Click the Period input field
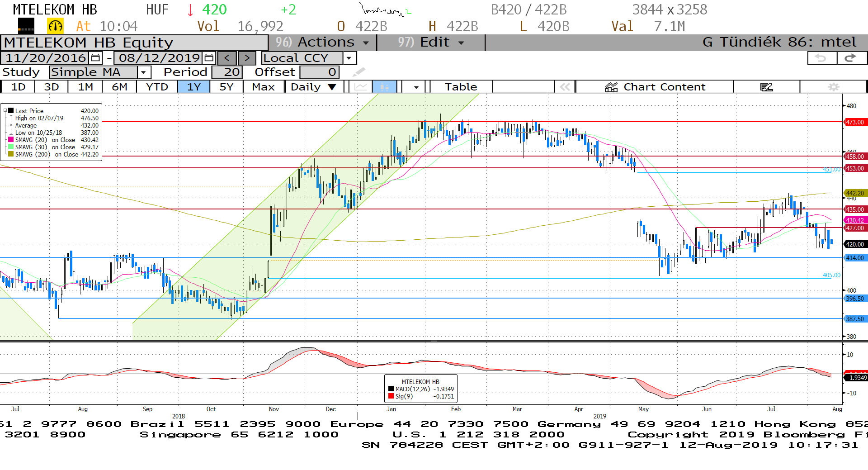 (x=227, y=72)
